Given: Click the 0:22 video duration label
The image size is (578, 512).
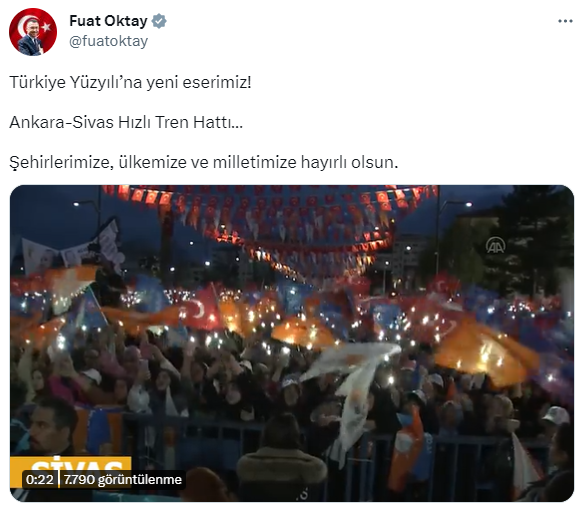Looking at the screenshot, I should (x=40, y=479).
